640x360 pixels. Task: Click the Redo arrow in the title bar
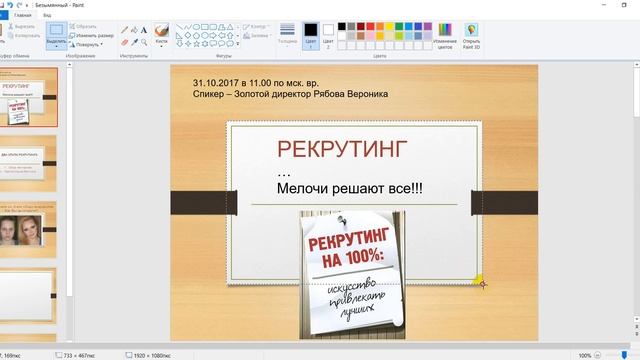(x=19, y=5)
